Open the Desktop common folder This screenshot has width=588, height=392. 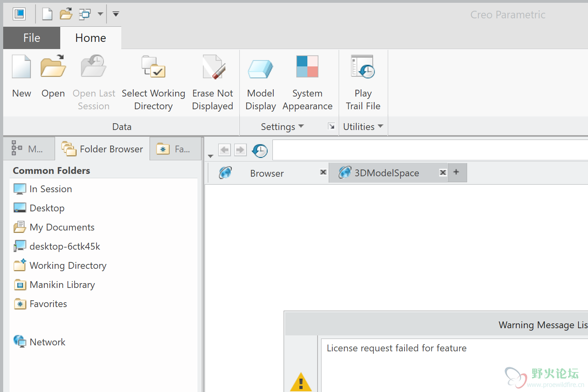point(39,208)
